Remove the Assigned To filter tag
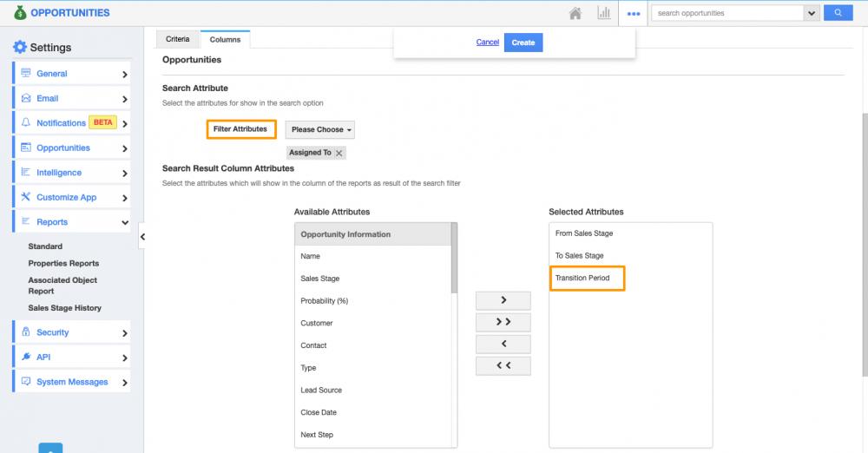 click(x=339, y=153)
